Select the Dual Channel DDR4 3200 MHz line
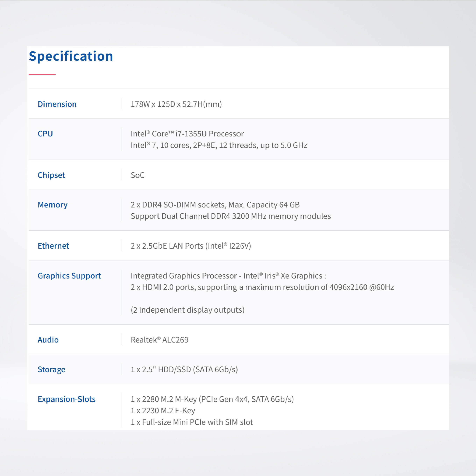 click(231, 216)
